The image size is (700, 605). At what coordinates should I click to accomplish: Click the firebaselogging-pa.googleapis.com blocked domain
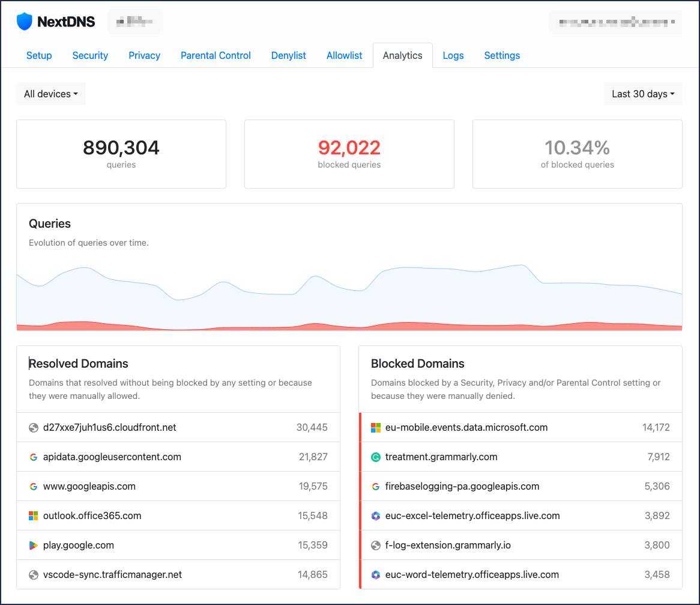[462, 487]
